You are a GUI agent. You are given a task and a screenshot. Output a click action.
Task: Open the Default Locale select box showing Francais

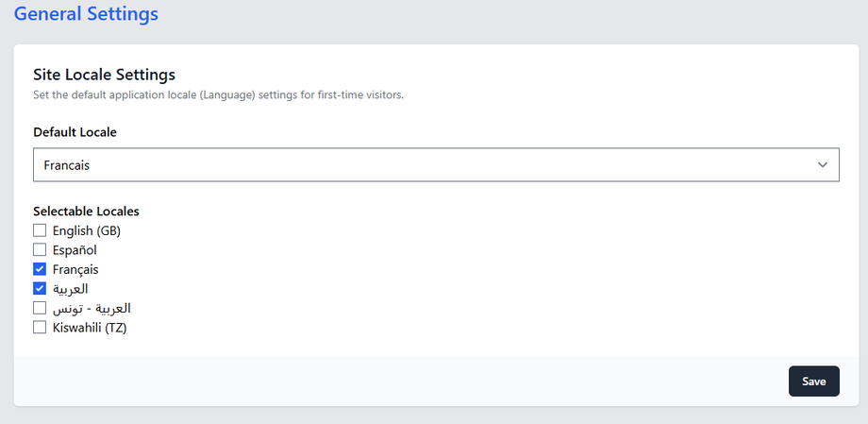click(x=435, y=164)
